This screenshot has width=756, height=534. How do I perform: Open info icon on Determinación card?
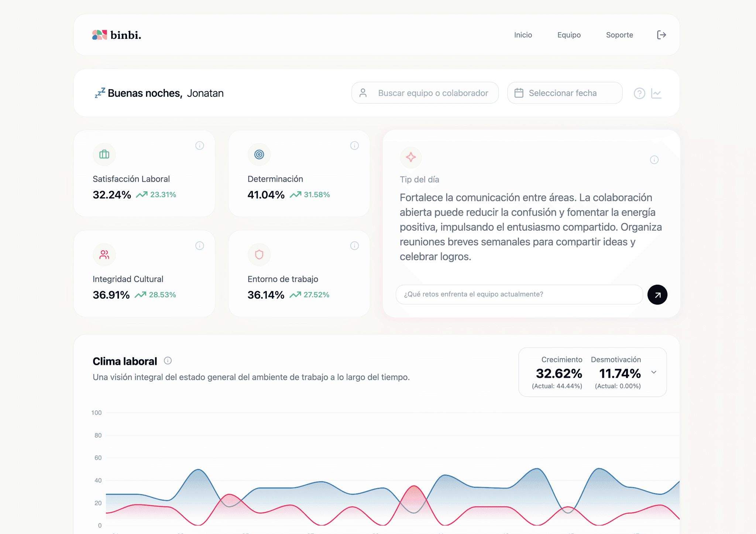click(x=354, y=146)
